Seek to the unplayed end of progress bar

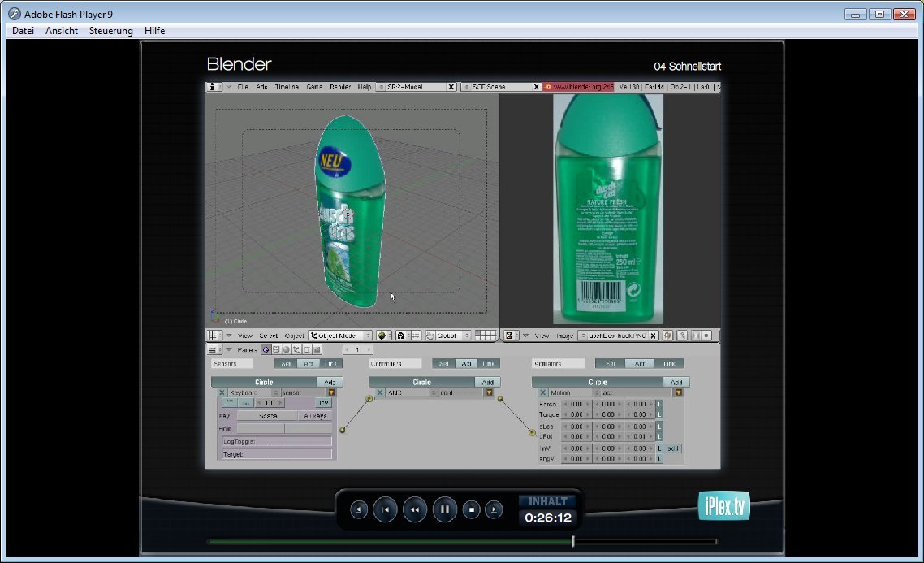pyautogui.click(x=646, y=541)
